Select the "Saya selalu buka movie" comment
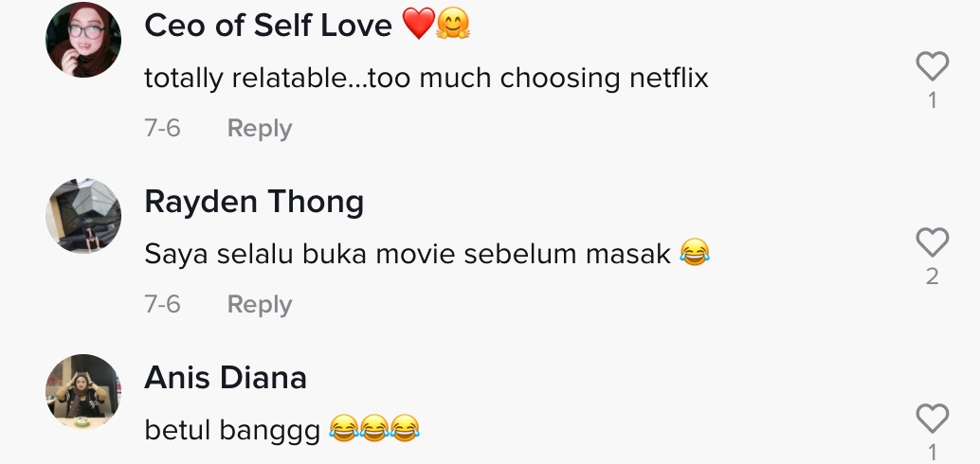 408,253
